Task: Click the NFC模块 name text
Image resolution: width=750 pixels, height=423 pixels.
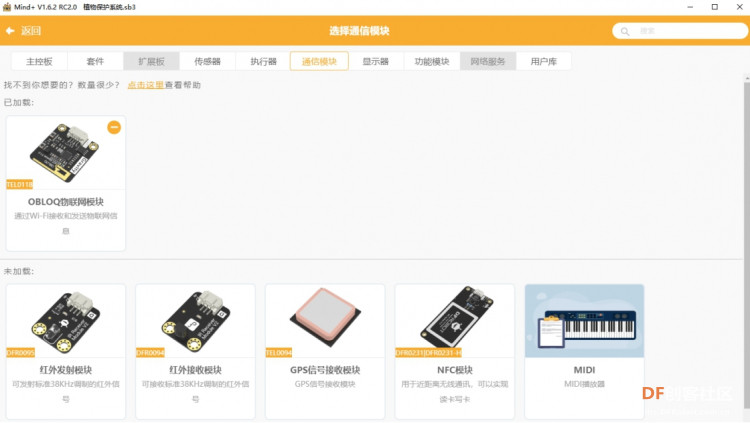Action: tap(455, 370)
